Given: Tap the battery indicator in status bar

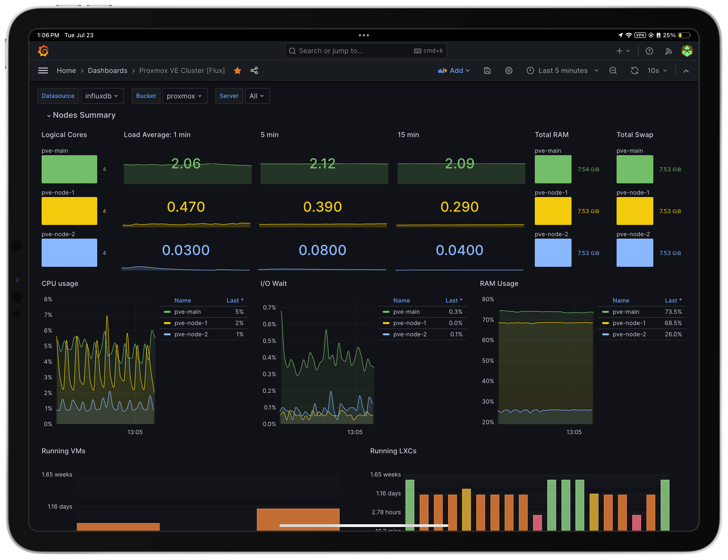Looking at the screenshot, I should pyautogui.click(x=685, y=35).
